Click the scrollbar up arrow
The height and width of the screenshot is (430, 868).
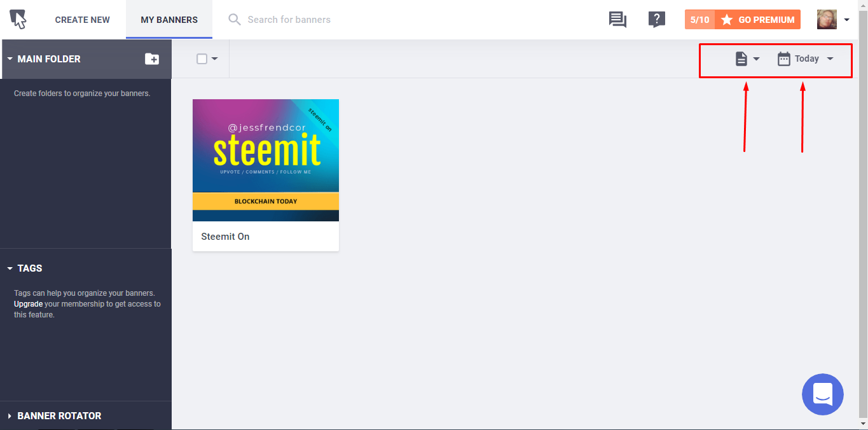863,5
